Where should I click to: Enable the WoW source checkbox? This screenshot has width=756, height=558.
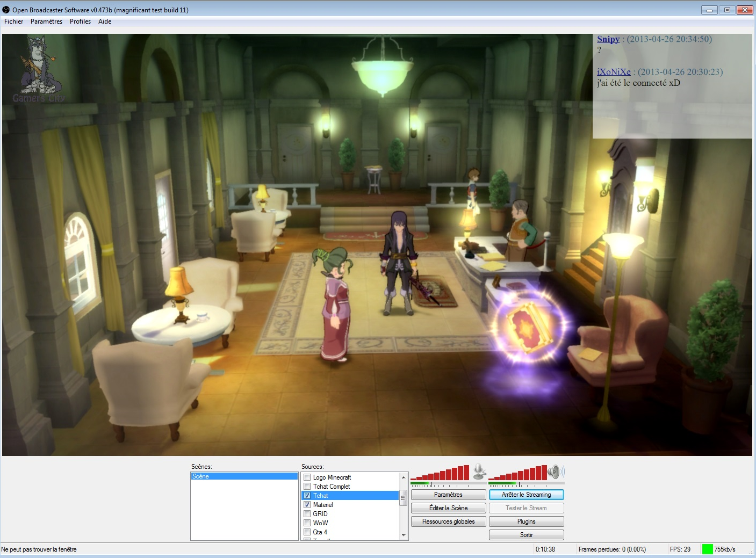point(307,523)
